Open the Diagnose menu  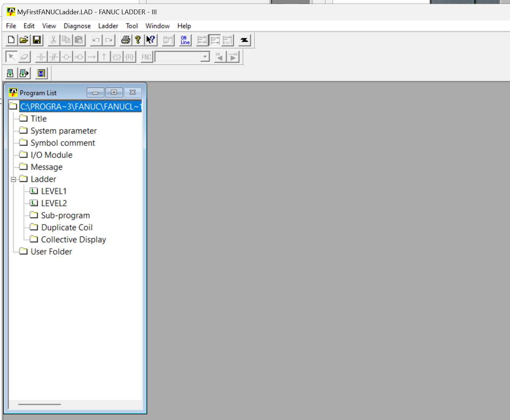[77, 26]
